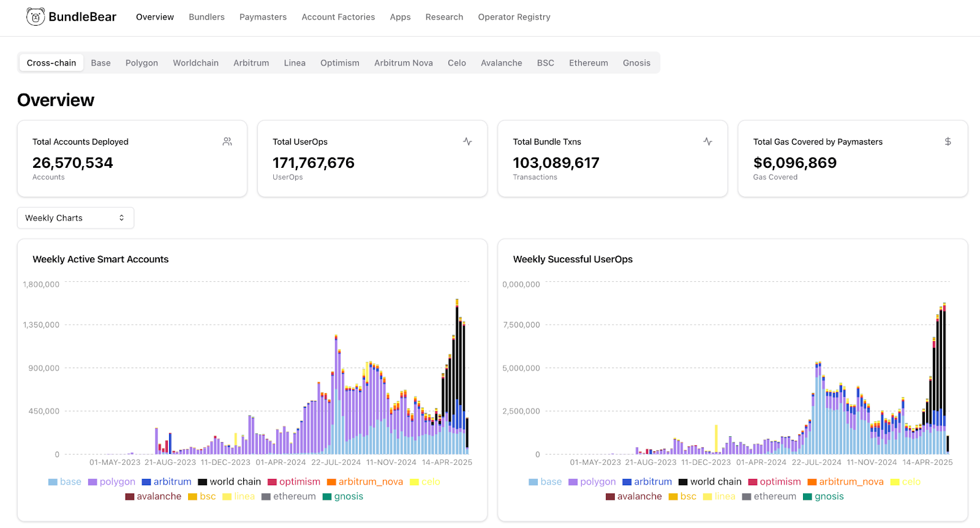Toggle base series in Successful UserOps legend
The width and height of the screenshot is (980, 528).
545,482
